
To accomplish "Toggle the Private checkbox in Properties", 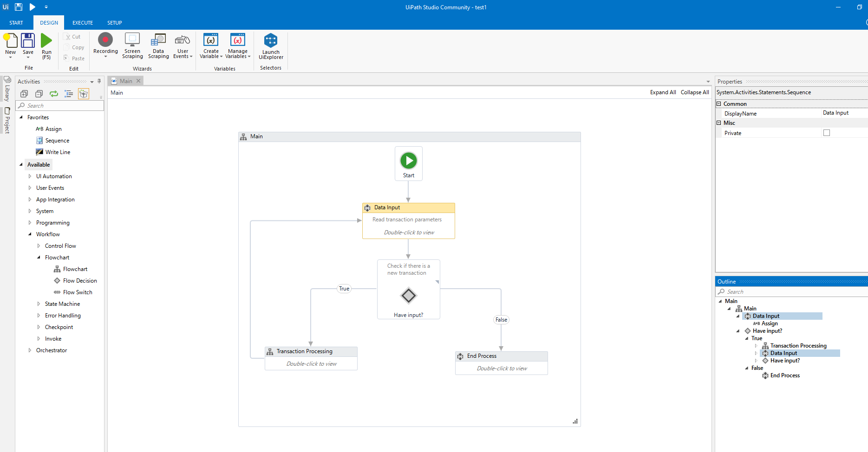I will pyautogui.click(x=826, y=133).
